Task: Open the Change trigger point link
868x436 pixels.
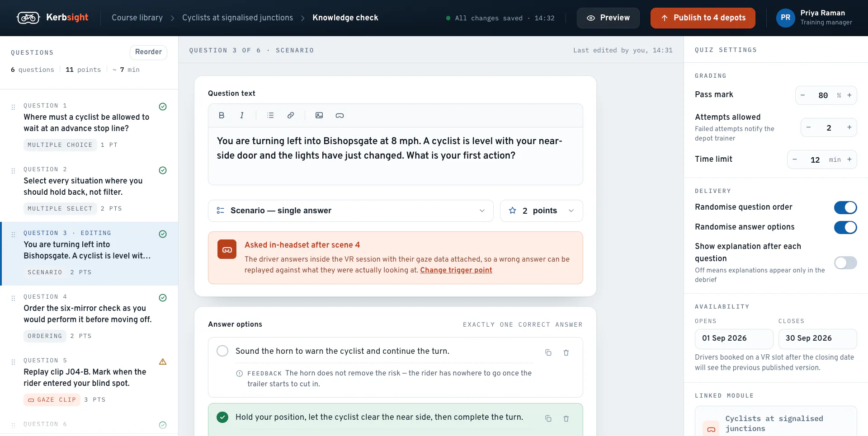Action: click(456, 270)
